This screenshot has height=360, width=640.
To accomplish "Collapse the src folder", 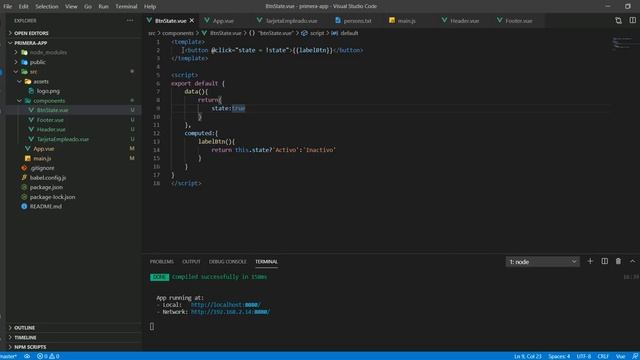I will pos(33,71).
